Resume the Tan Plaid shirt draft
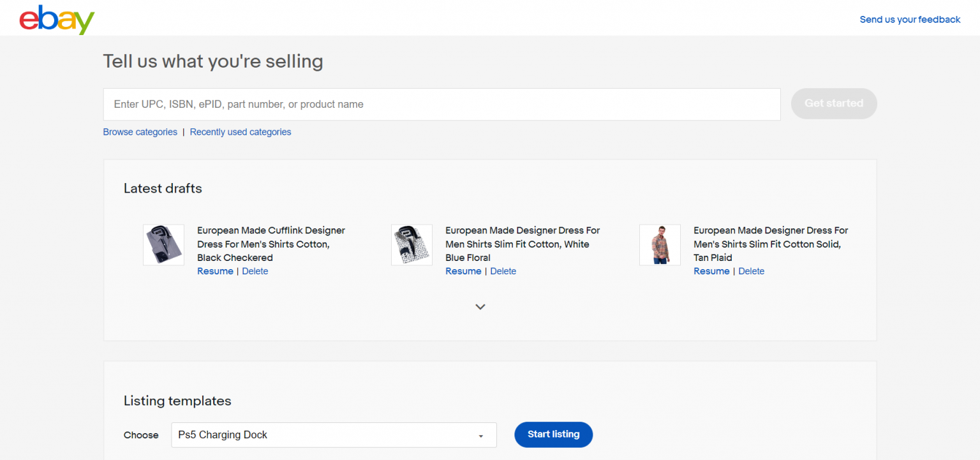Screen dimensions: 980x460 pos(711,271)
